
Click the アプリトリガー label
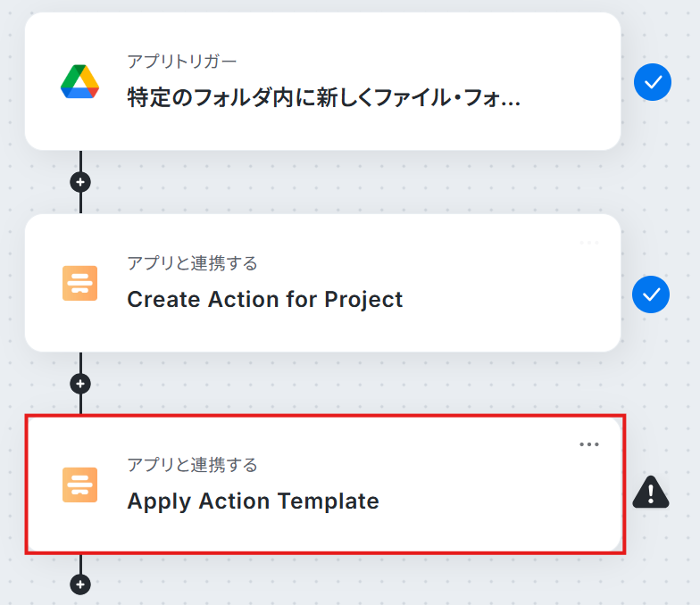pyautogui.click(x=182, y=62)
